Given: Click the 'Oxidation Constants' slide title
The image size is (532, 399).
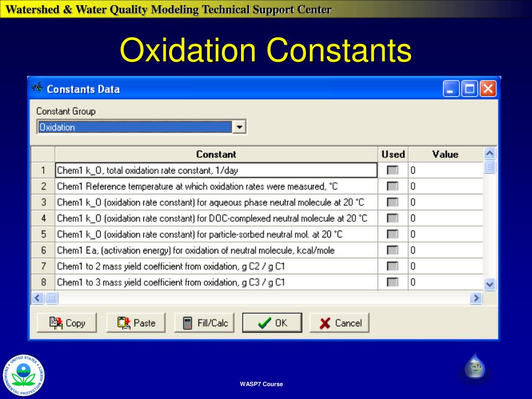Looking at the screenshot, I should point(265,50).
